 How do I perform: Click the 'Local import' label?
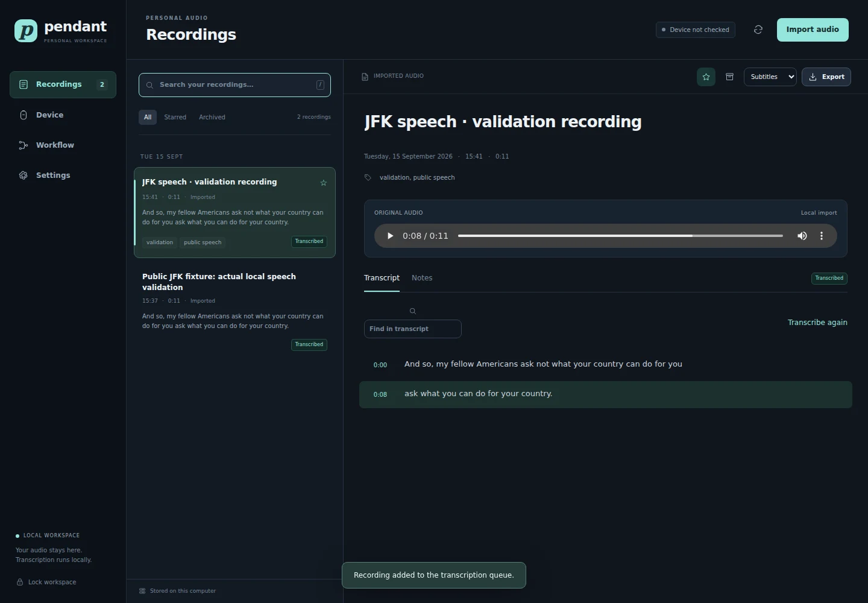coord(819,213)
